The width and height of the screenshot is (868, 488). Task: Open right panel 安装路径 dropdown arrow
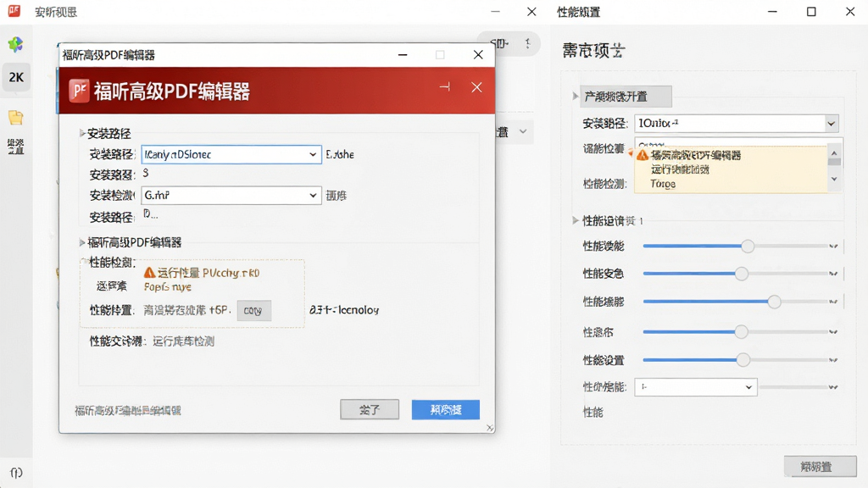831,124
